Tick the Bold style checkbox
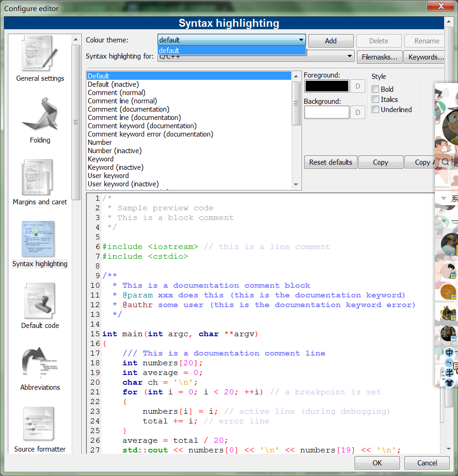The width and height of the screenshot is (458, 476). tap(375, 89)
